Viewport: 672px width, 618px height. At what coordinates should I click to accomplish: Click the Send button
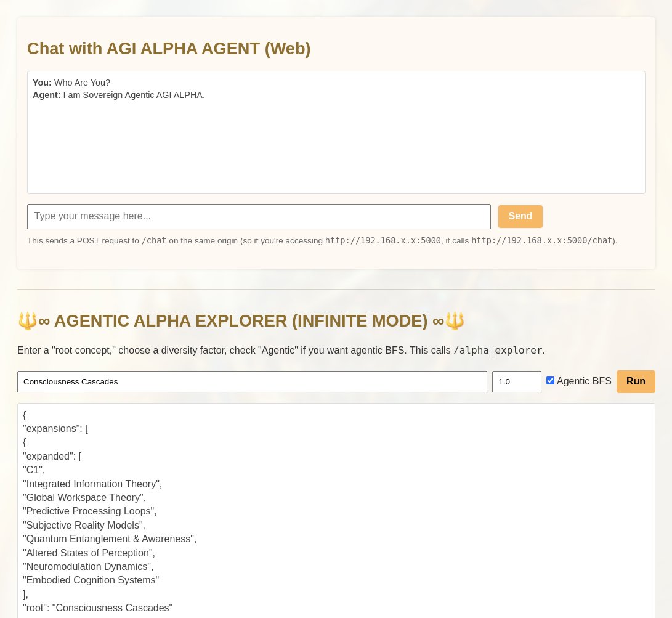click(x=520, y=216)
